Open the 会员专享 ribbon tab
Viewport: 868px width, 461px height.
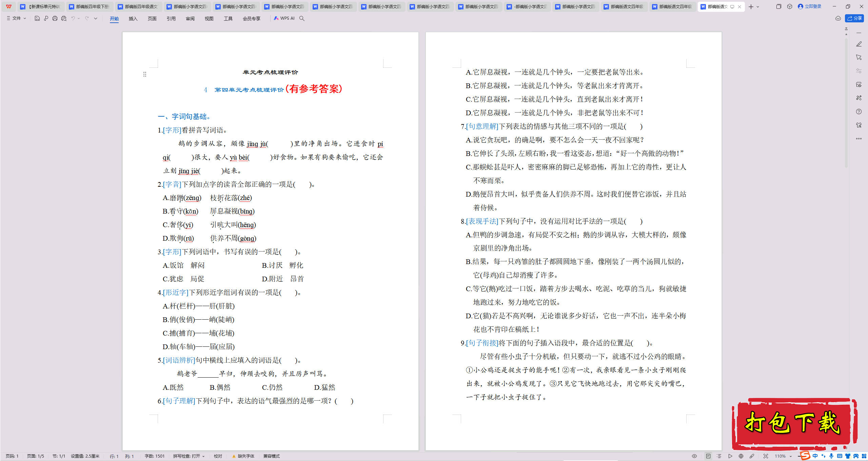(x=252, y=18)
